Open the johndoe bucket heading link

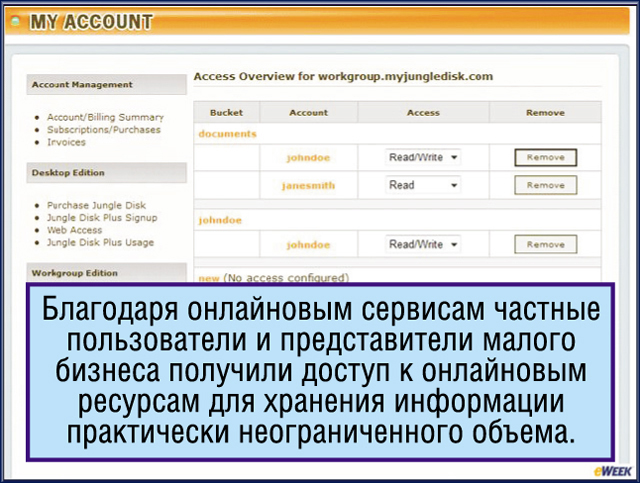220,220
